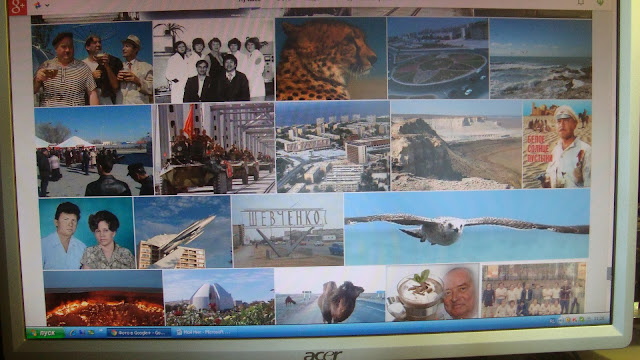Image resolution: width=640 pixels, height=360 pixels.
Task: Click the green profile icon at top right
Action: click(x=600, y=2)
